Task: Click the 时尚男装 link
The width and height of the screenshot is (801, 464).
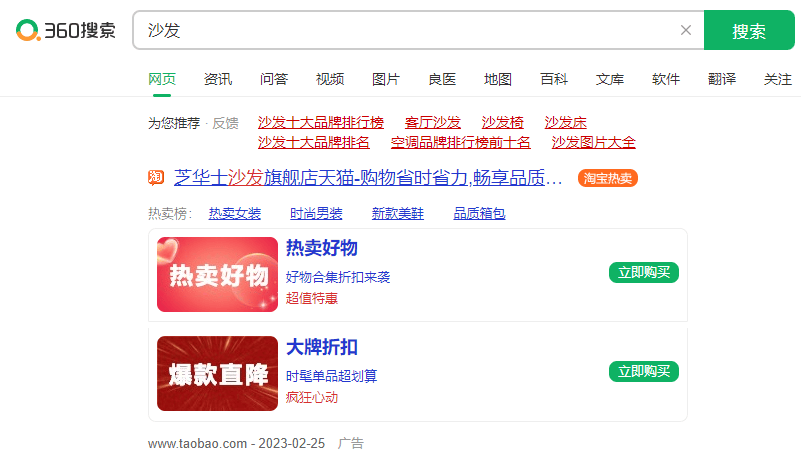Action: [316, 214]
